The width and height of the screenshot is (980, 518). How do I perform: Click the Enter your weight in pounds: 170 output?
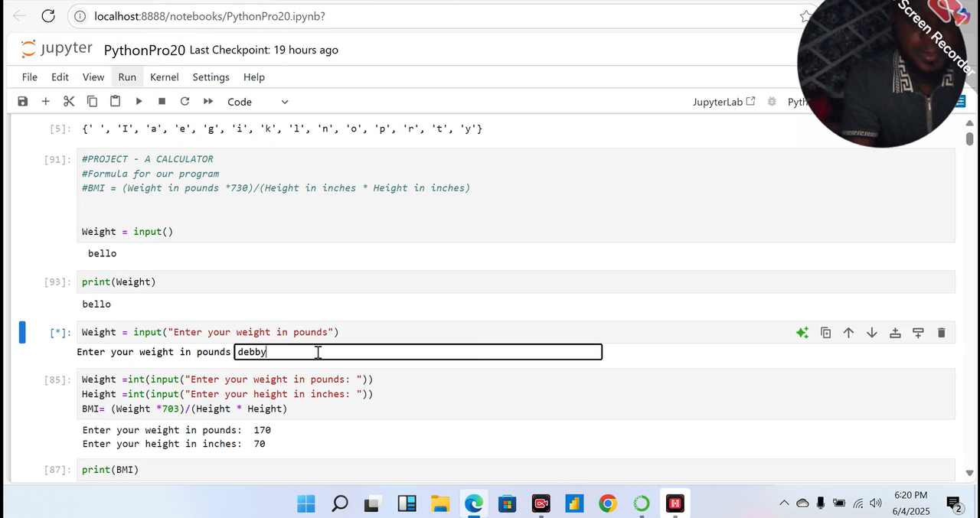tap(177, 430)
